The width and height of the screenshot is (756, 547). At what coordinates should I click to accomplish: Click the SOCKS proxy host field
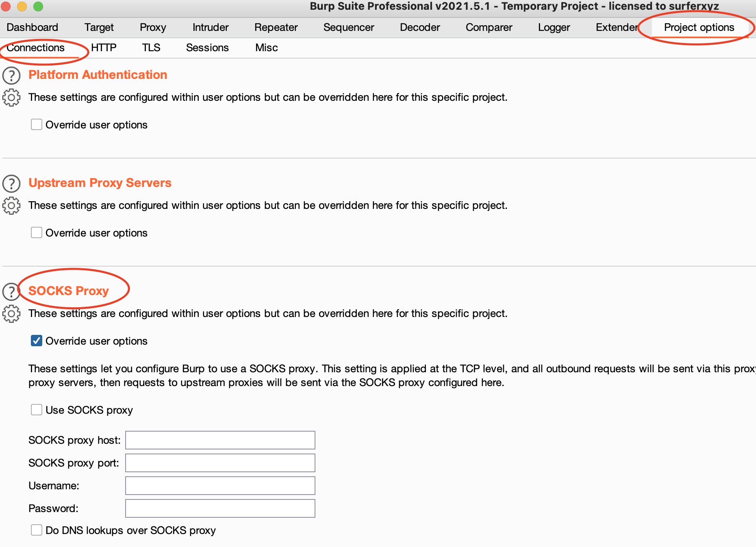coord(220,440)
